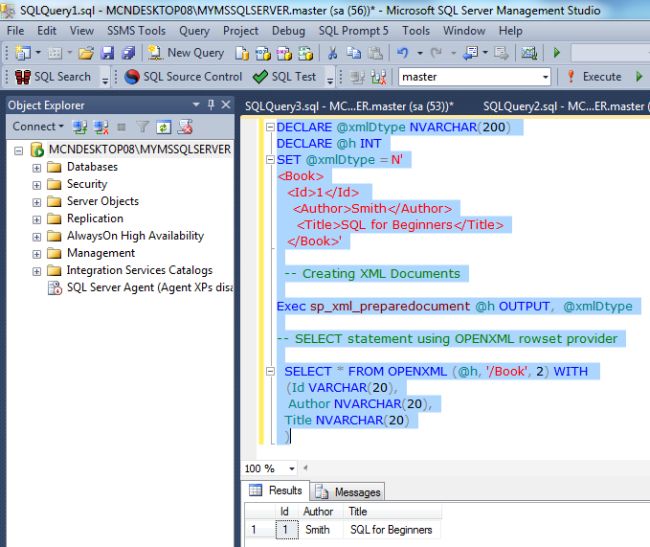
Task: Click Connect Object Explorer icon
Action: (80, 127)
